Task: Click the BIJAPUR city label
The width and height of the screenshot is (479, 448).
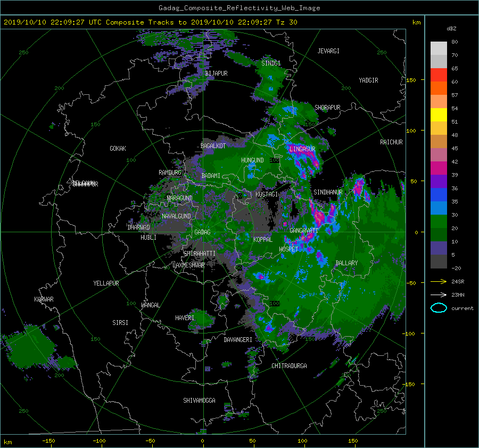Action: [x=216, y=74]
